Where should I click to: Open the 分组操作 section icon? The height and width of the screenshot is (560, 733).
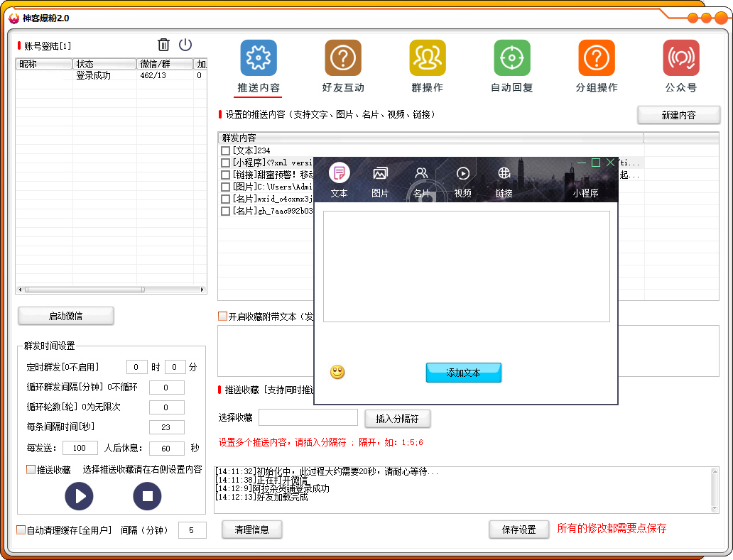point(597,57)
